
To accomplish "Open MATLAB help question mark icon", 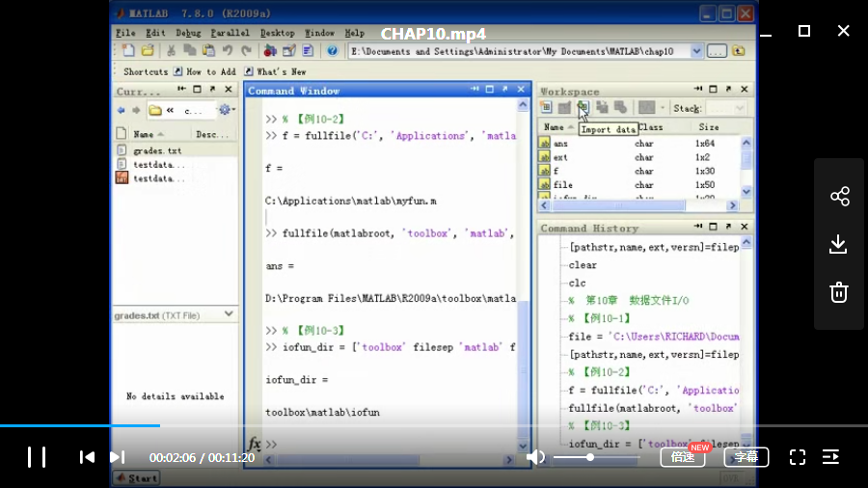I will [332, 51].
